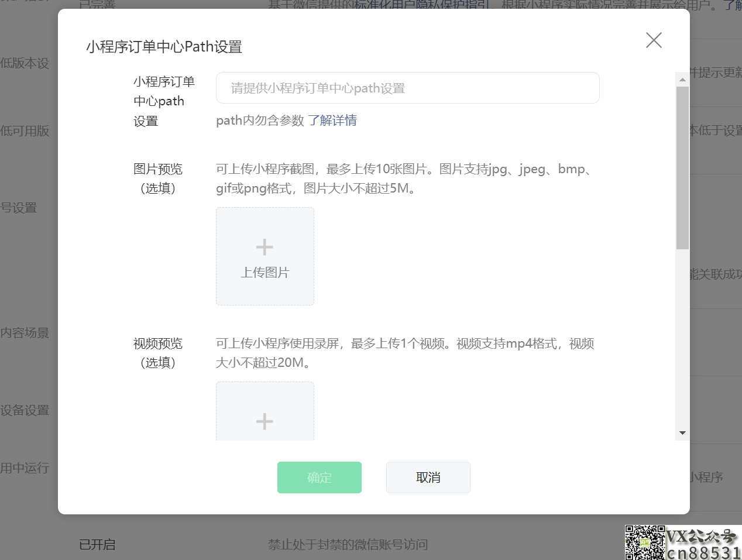Click the 取消 button
The image size is (742, 560).
point(428,477)
